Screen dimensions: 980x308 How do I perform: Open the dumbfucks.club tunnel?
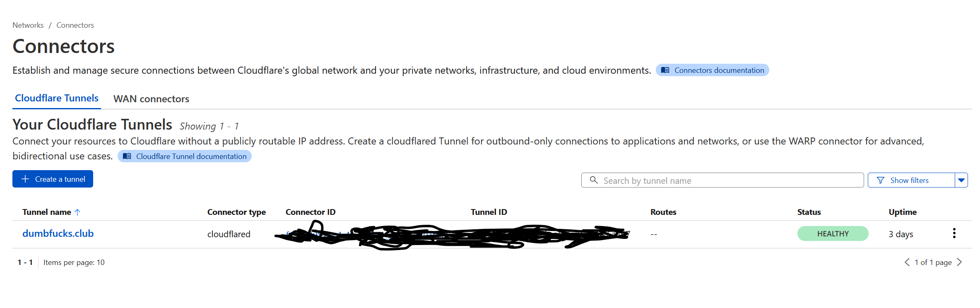(x=58, y=233)
